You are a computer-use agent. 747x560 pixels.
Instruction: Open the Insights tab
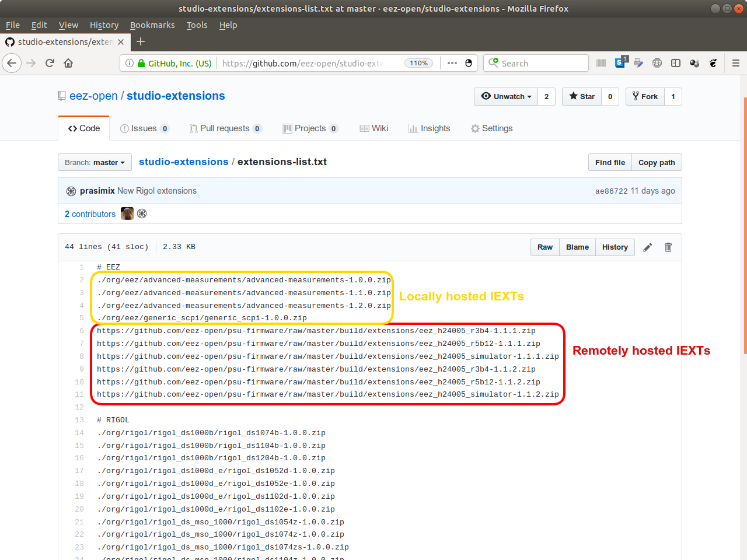tap(430, 128)
